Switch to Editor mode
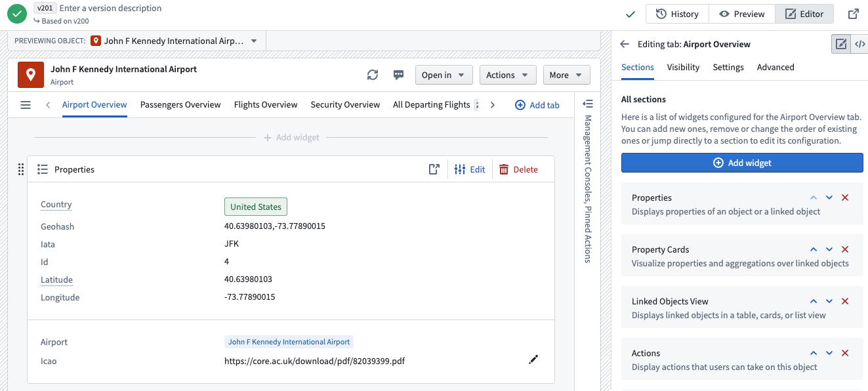 coord(804,14)
